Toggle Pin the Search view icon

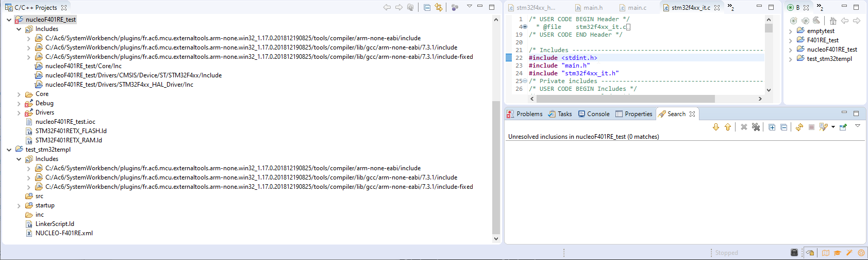[843, 127]
